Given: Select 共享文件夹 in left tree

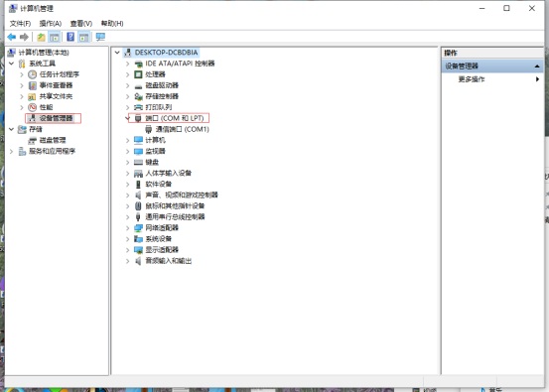Looking at the screenshot, I should (x=56, y=96).
